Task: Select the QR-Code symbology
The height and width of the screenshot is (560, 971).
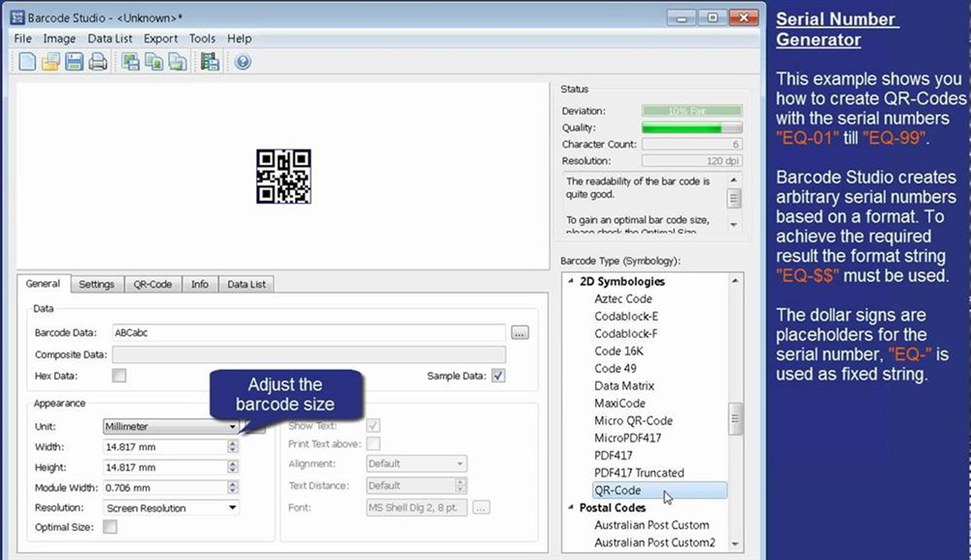Action: [x=659, y=490]
